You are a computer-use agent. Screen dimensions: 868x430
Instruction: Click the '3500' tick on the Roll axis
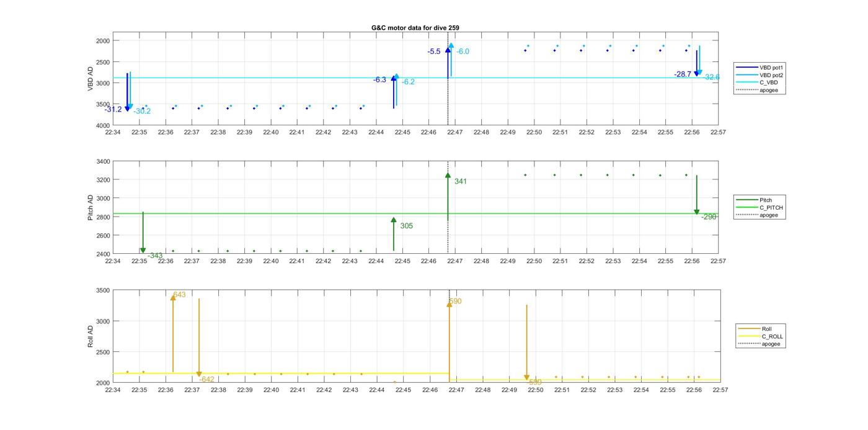click(103, 291)
